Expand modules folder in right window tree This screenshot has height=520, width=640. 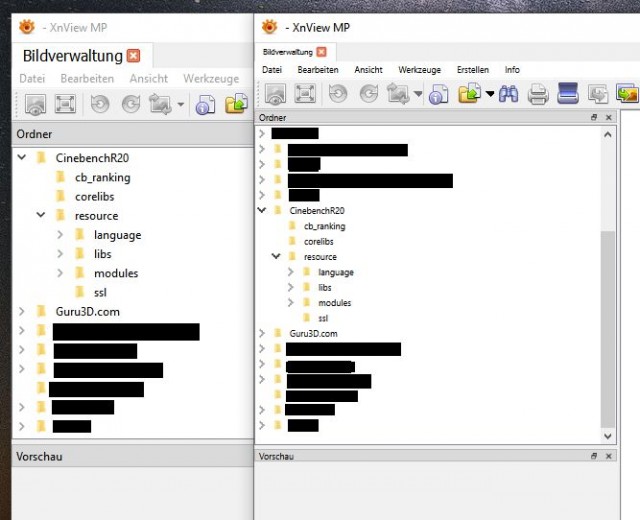point(291,302)
